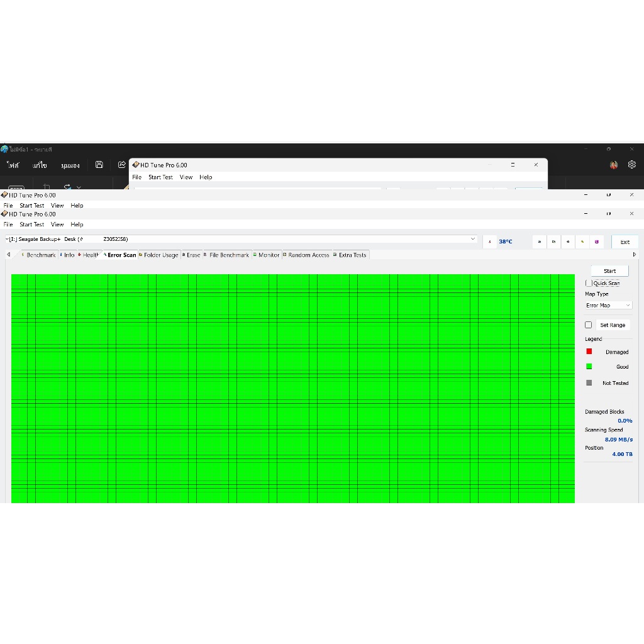Enable the Quick Scan checkbox

[x=589, y=283]
